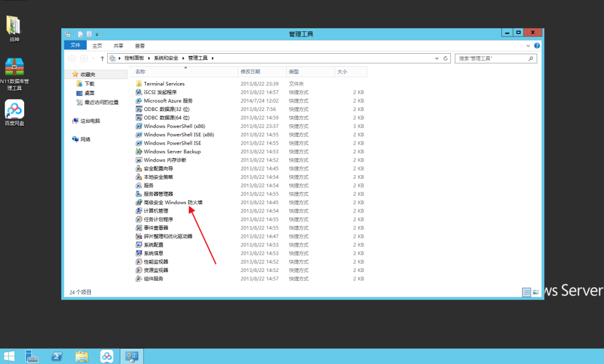604x364 pixels.
Task: Select 下载 in navigation pane
Action: (90, 84)
